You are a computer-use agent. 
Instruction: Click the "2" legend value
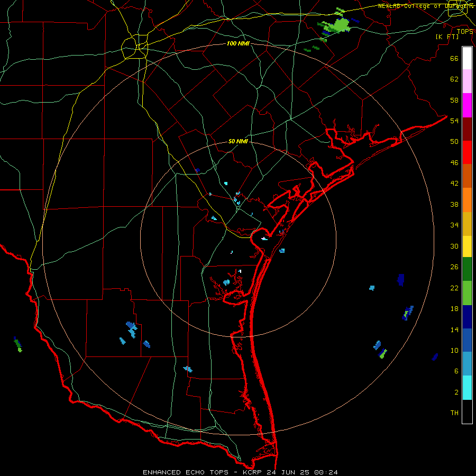pyautogui.click(x=456, y=392)
